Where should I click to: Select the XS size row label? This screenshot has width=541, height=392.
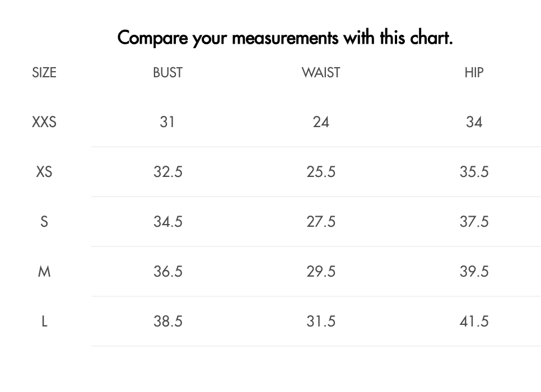coord(44,172)
